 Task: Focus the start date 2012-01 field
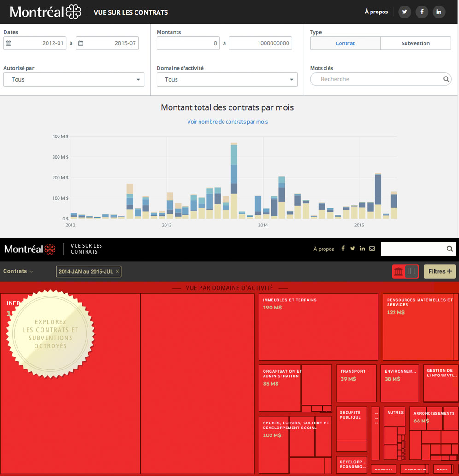coord(35,43)
